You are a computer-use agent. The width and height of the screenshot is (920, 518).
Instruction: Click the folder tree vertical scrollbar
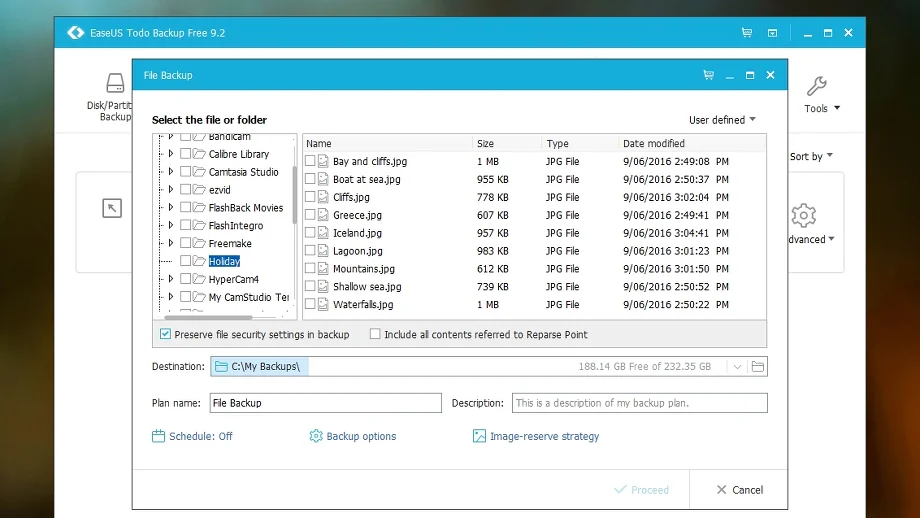(x=294, y=195)
